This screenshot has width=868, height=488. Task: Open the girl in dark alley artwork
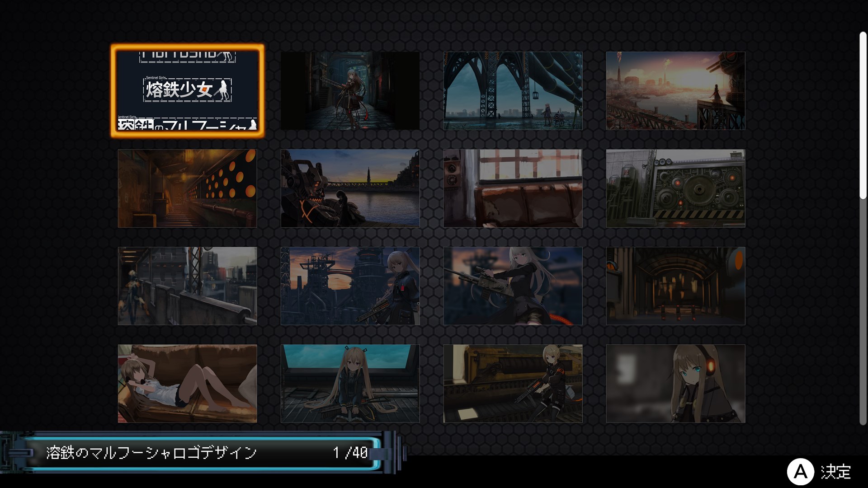(x=350, y=90)
